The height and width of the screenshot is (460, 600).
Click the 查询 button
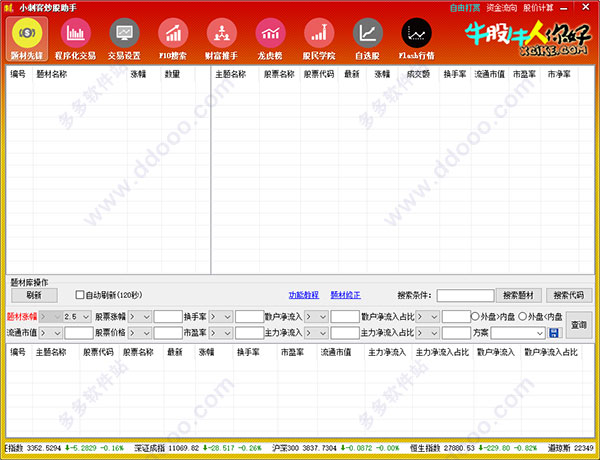coord(579,325)
